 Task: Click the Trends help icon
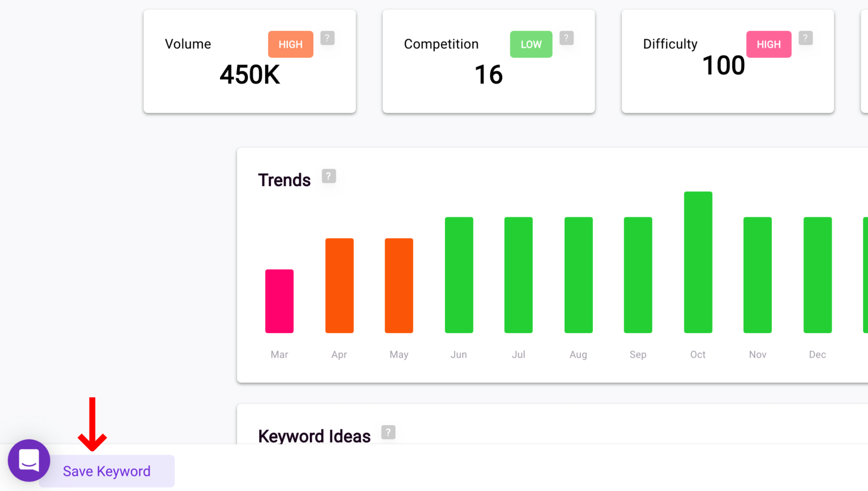coord(328,176)
